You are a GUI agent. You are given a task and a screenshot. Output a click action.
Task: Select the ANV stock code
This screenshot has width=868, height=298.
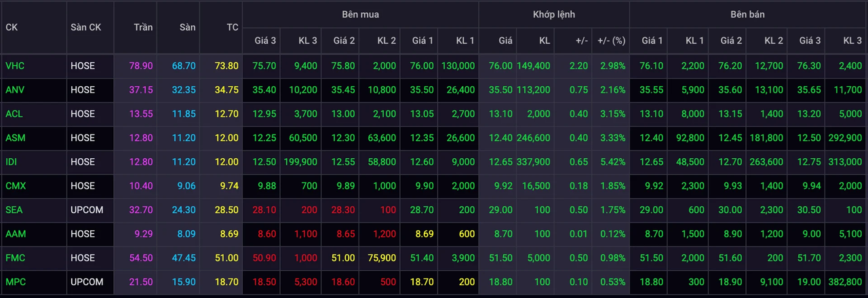point(14,90)
